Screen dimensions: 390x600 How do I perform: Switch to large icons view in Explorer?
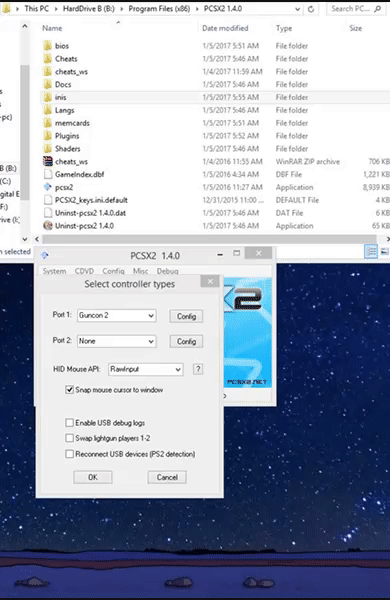[x=384, y=251]
